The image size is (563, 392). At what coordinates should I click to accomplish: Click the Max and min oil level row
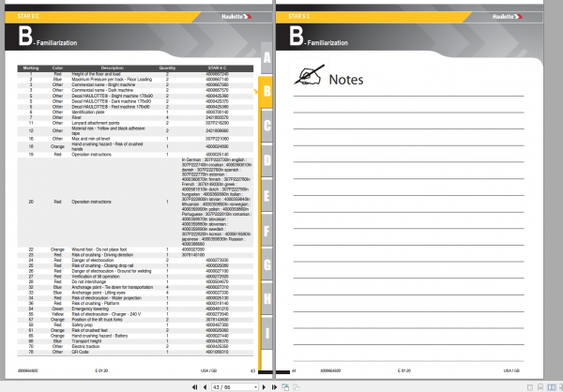pos(135,139)
